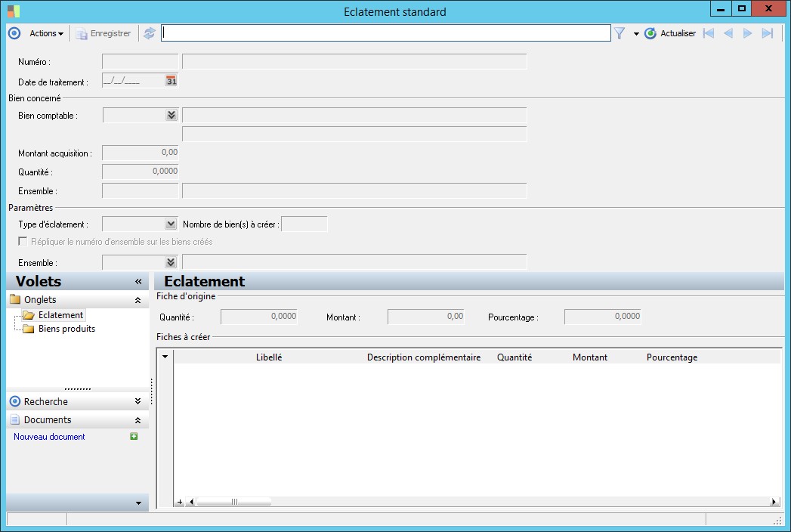Click the Fiche d'origine Montant field
The image size is (791, 532).
pos(426,317)
